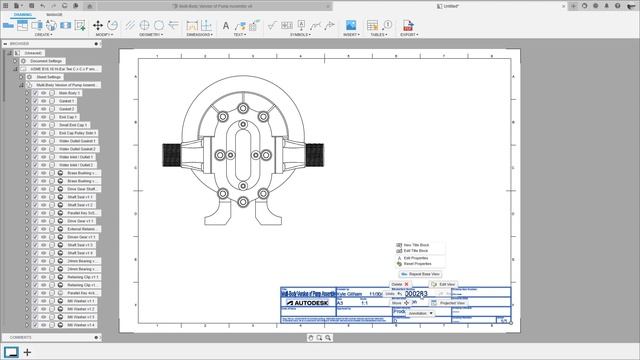640x360 pixels.
Task: Open the data panel grid icon
Action: pos(6,6)
